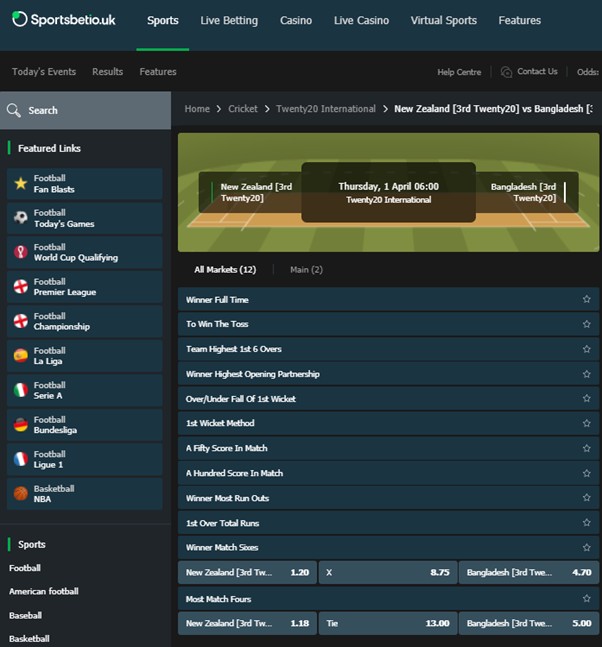Expand Over/Under Fall Of 1st Wicket
This screenshot has width=602, height=647.
388,399
